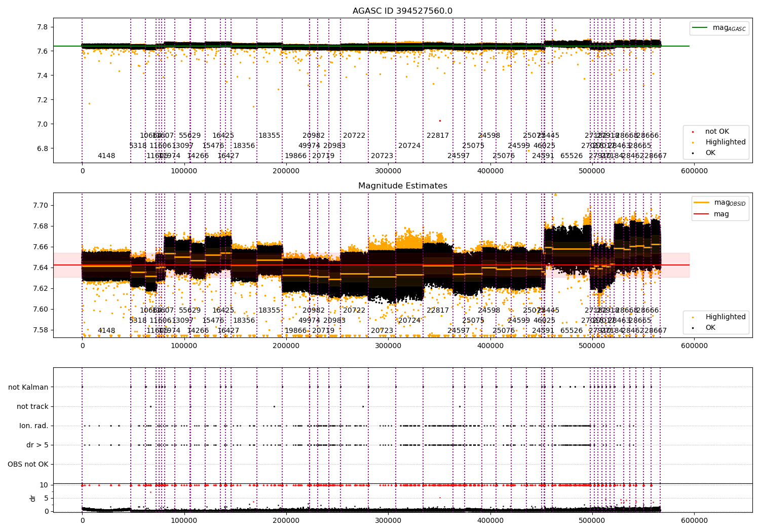Click the 7.62 y-axis tick label
This screenshot has height=532, width=760.
[x=41, y=288]
